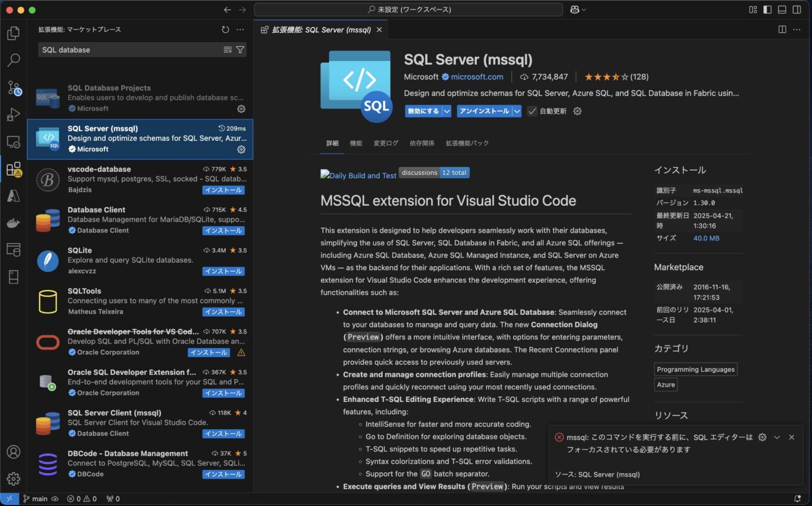Image resolution: width=812 pixels, height=506 pixels.
Task: Switch to the 変更ログ tab
Action: click(x=385, y=143)
